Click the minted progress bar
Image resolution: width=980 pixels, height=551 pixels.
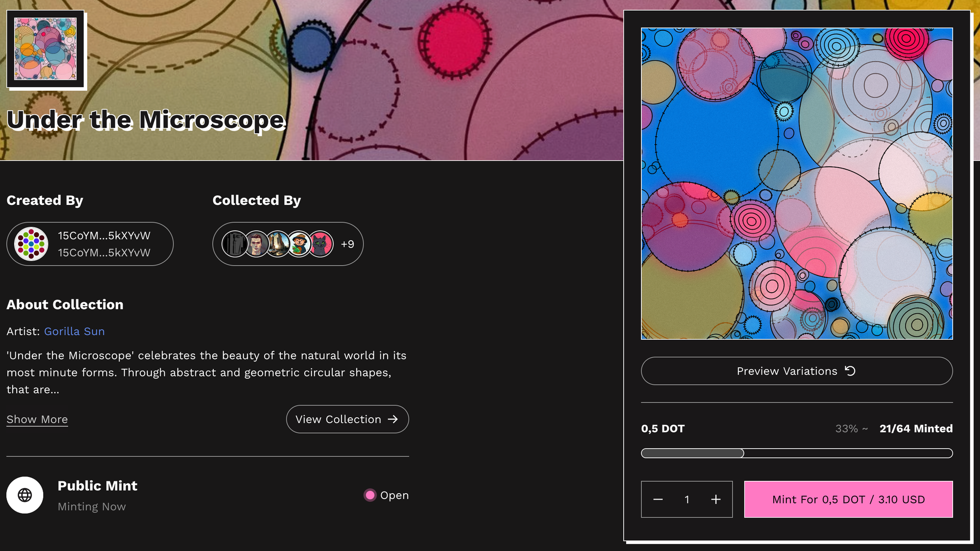point(797,453)
